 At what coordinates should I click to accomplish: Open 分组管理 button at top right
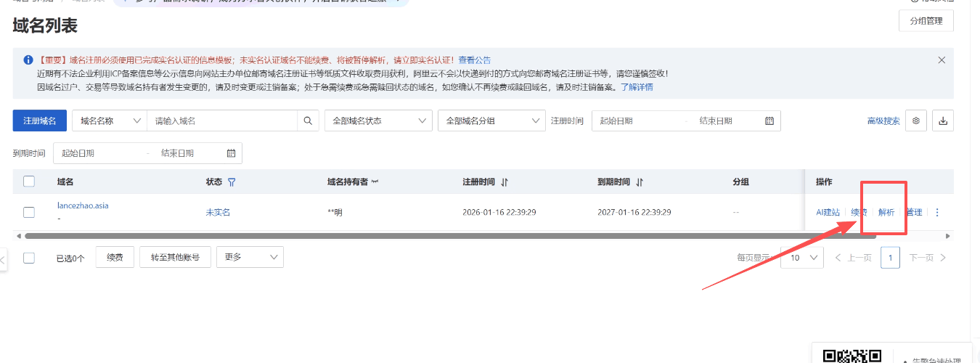926,21
